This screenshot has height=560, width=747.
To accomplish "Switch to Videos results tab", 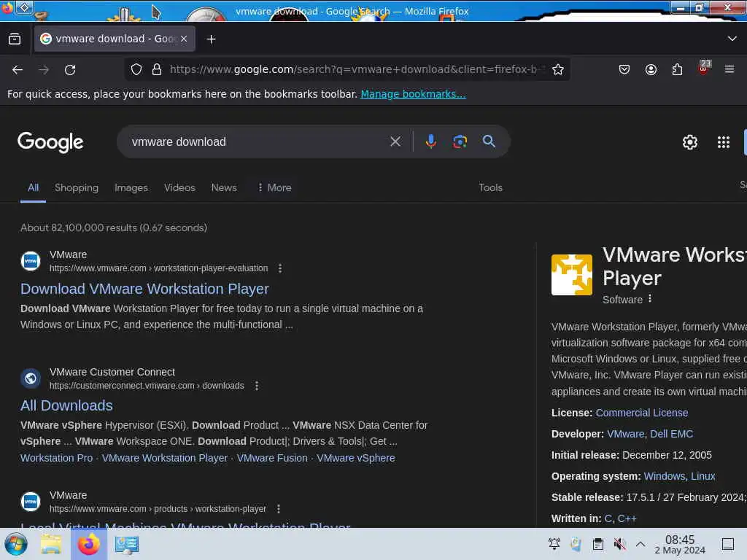I will click(179, 187).
